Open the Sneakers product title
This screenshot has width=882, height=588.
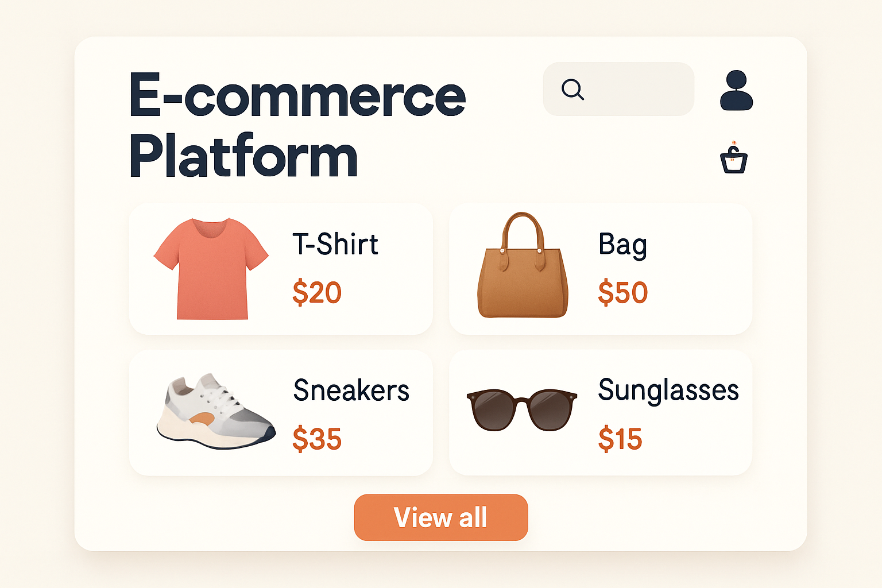click(351, 390)
